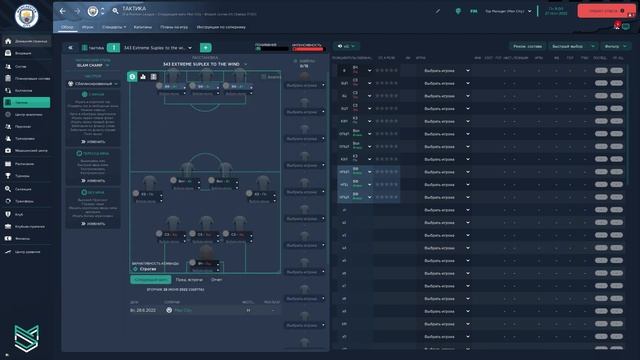Open the analytics centre in the sidebar

pos(27,115)
